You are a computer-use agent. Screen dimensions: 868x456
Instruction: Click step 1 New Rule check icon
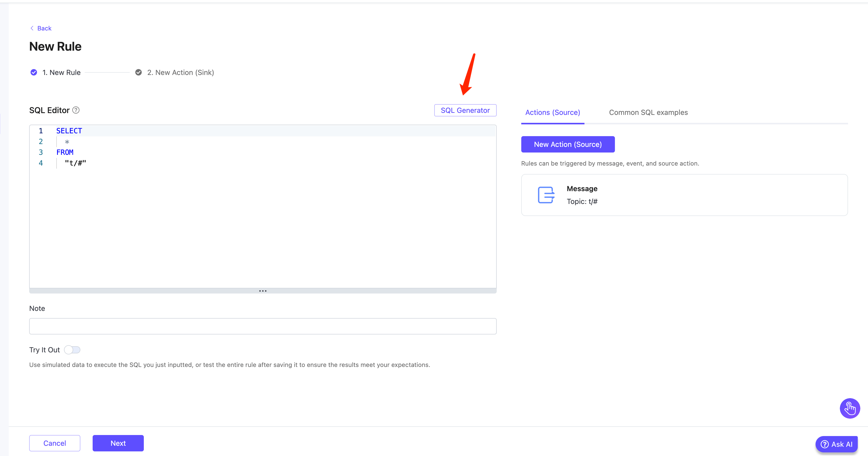[x=34, y=72]
